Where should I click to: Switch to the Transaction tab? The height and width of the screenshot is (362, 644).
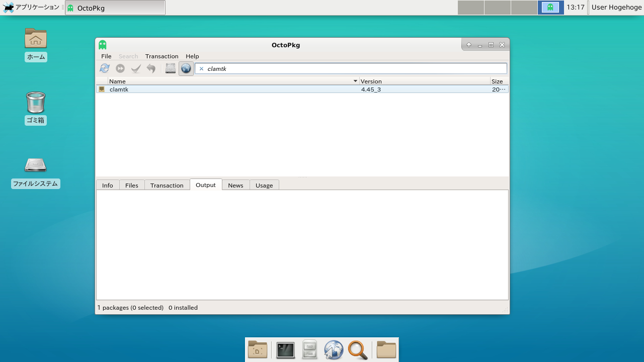[167, 185]
